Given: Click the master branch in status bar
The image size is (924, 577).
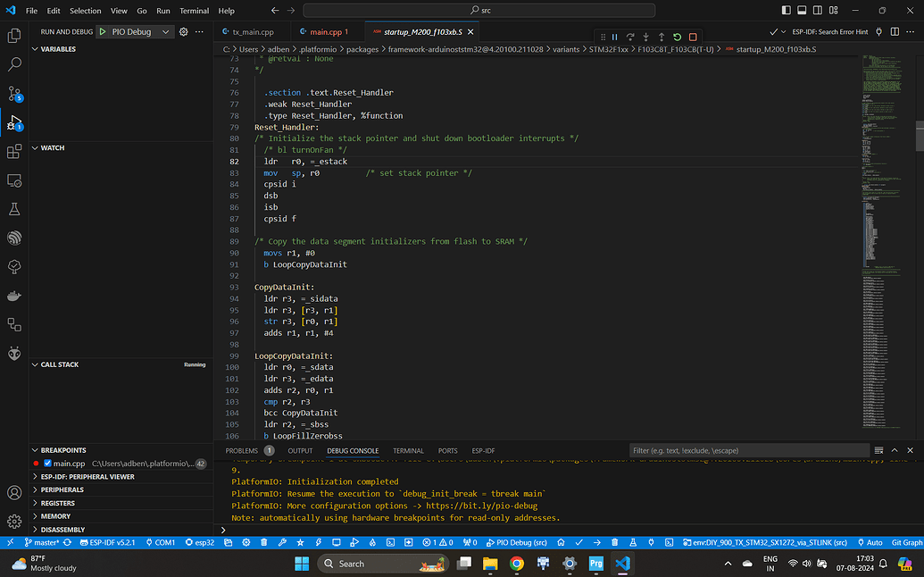Looking at the screenshot, I should [41, 542].
